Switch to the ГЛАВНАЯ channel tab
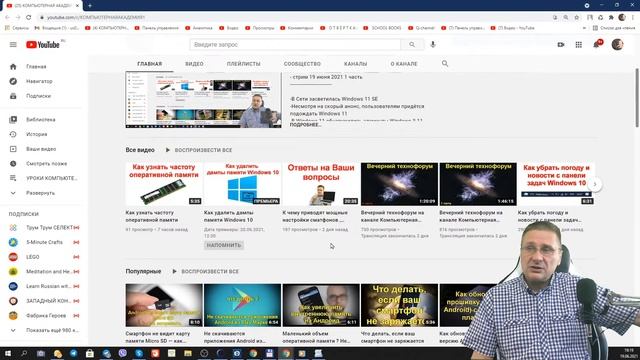Viewport: 640px width, 360px height. coord(150,64)
